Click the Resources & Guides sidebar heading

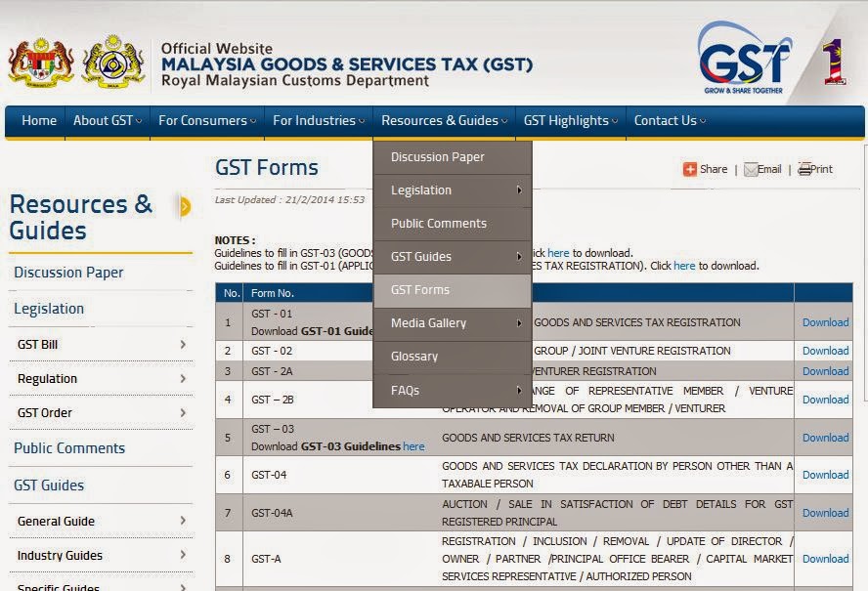(81, 217)
